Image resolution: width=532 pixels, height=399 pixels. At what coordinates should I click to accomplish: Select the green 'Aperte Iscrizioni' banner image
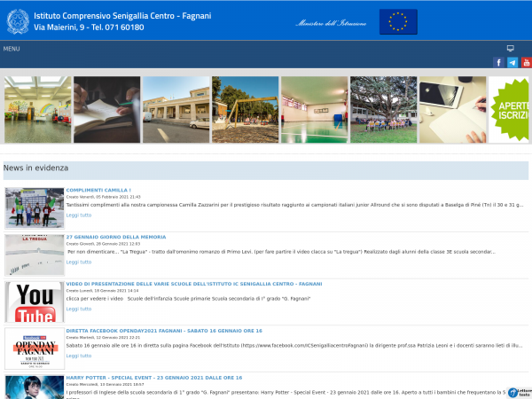point(510,110)
